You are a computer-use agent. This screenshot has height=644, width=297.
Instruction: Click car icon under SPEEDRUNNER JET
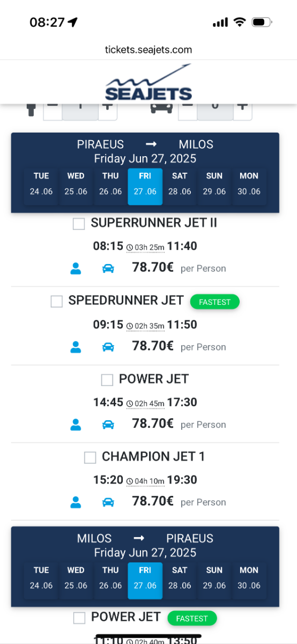point(108,347)
